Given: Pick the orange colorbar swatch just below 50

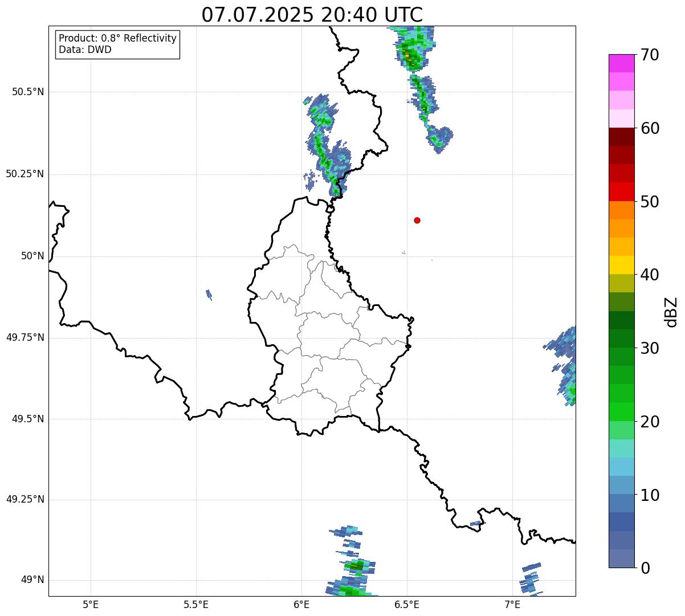Looking at the screenshot, I should (x=622, y=210).
